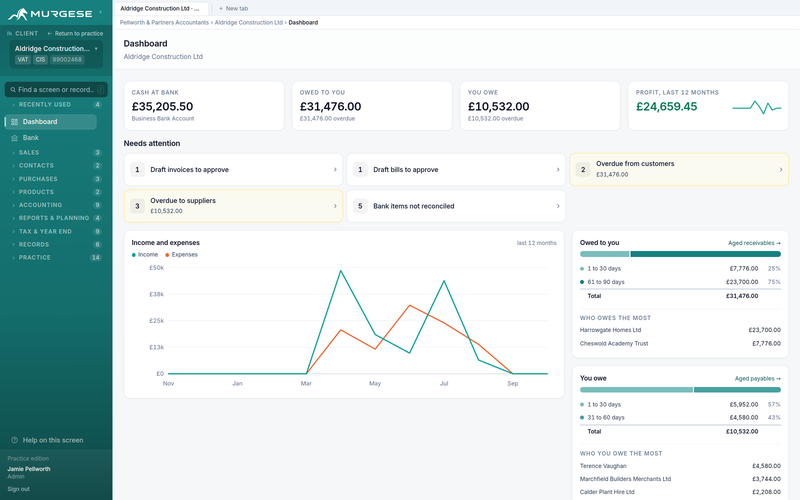This screenshot has width=800, height=500.
Task: Click Marchfield Builders Merchants Ltd
Action: (625, 479)
